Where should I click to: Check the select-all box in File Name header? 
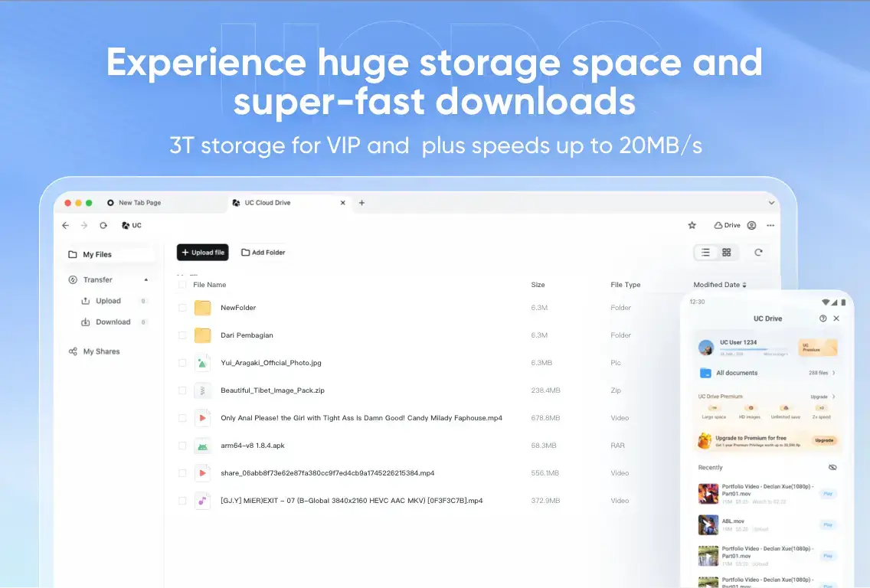click(x=182, y=284)
